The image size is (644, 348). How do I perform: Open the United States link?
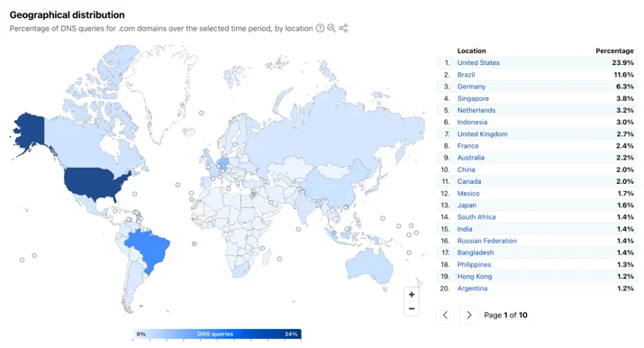coord(478,63)
